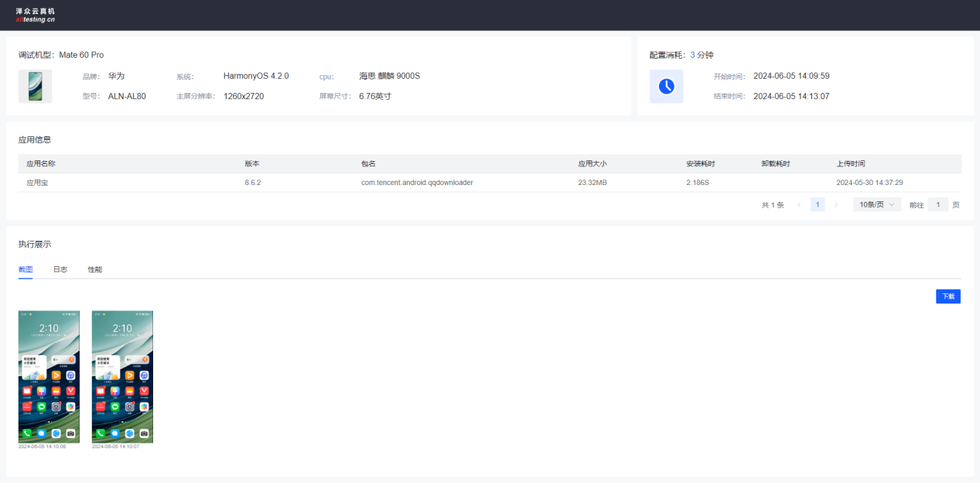Open the 10条/页 page size dropdown
The image size is (980, 483).
tap(876, 205)
